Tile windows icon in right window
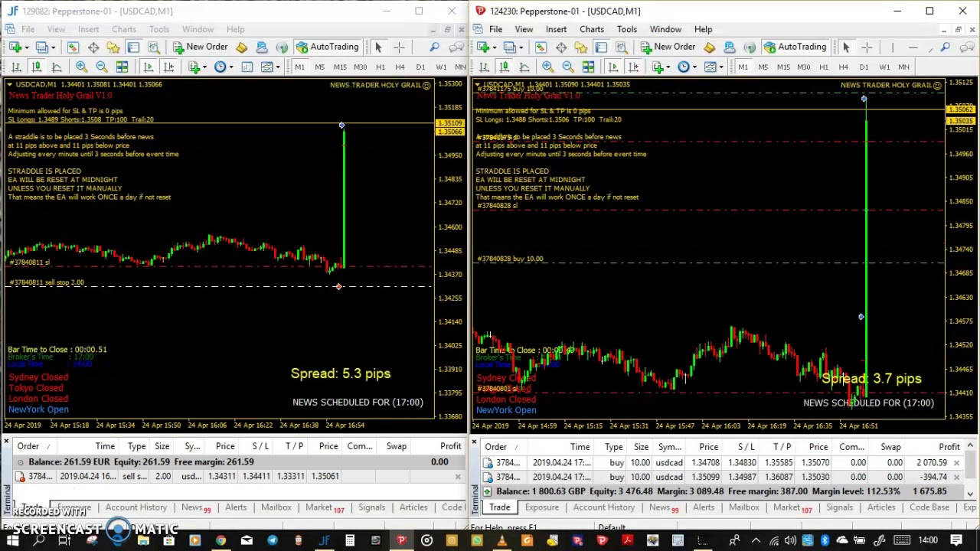This screenshot has width=980, height=551. tap(588, 67)
